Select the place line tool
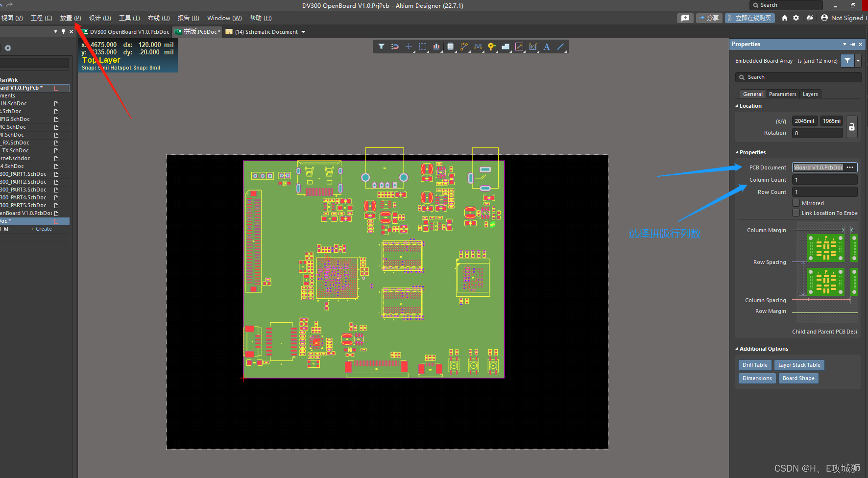This screenshot has width=868, height=478. tap(561, 47)
